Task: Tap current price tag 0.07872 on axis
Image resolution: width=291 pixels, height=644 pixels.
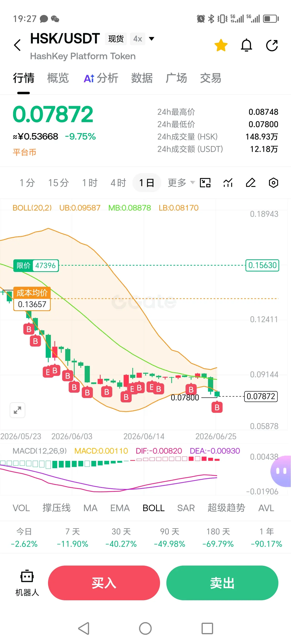Action: [x=261, y=396]
